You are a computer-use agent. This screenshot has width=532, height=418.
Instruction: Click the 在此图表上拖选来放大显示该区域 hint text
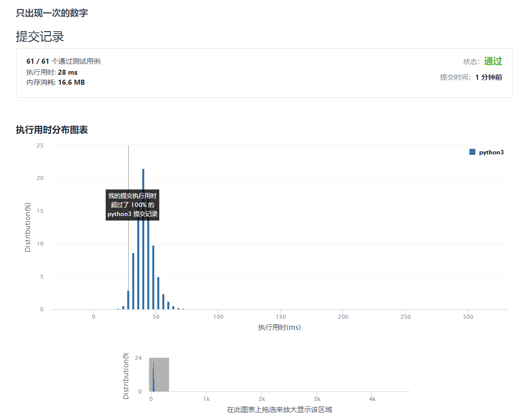pos(279,409)
